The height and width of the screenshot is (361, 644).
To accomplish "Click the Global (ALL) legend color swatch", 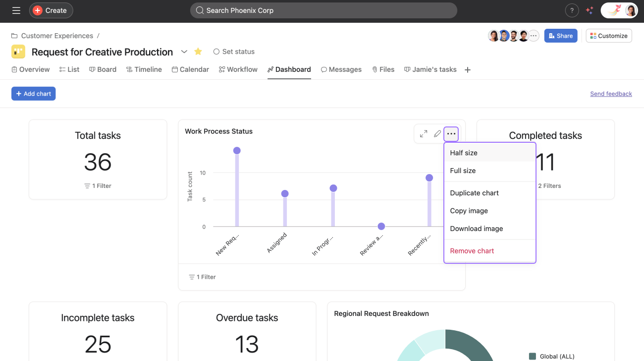I will point(533,356).
